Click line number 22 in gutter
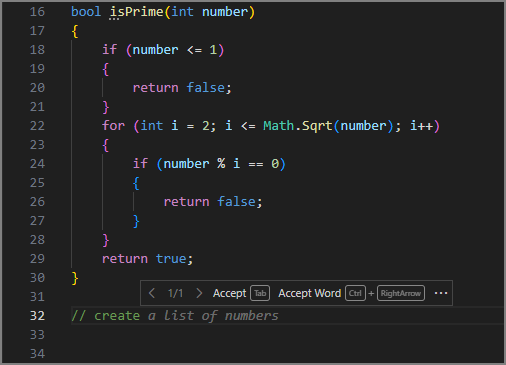Viewport: 506px width, 365px height. click(x=37, y=126)
